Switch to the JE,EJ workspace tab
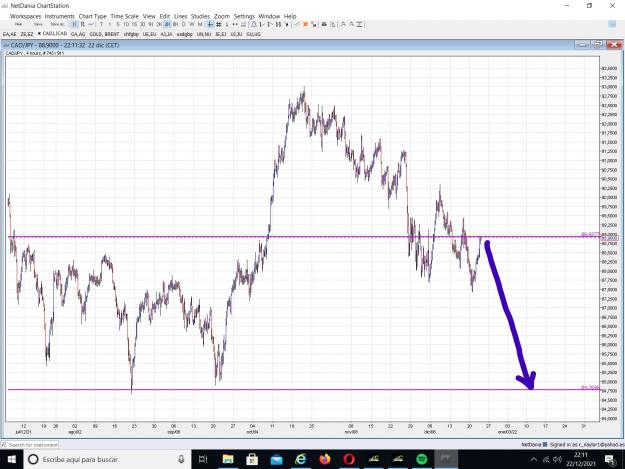The image size is (625, 469). [220, 34]
